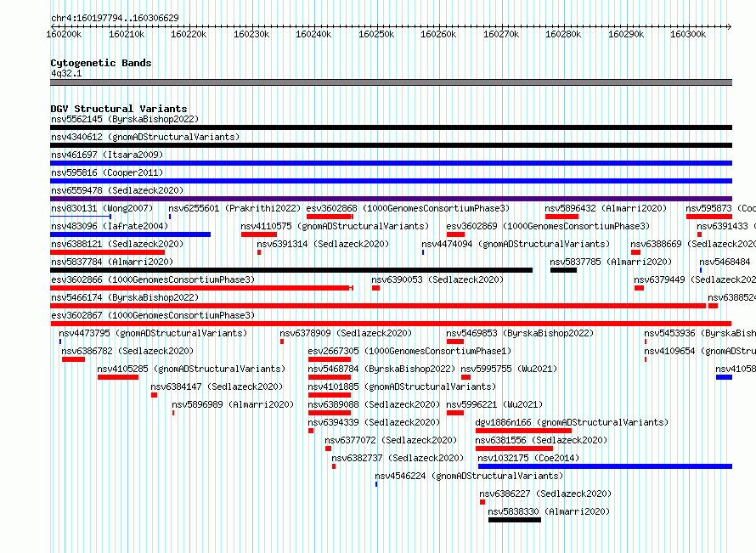Click the purple bar under nsv6559478
Image resolution: width=756 pixels, height=553 pixels.
391,199
